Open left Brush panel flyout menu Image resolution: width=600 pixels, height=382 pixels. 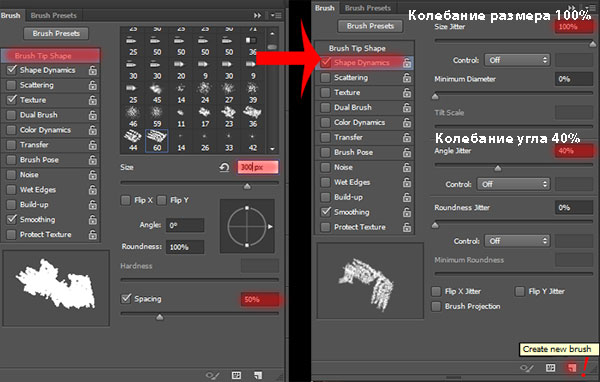tap(276, 15)
